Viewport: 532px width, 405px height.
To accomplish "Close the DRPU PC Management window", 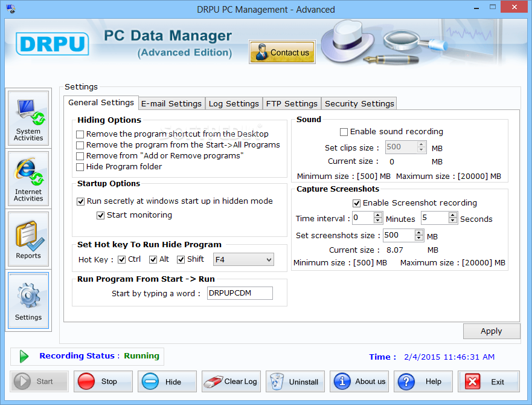I will 514,7.
